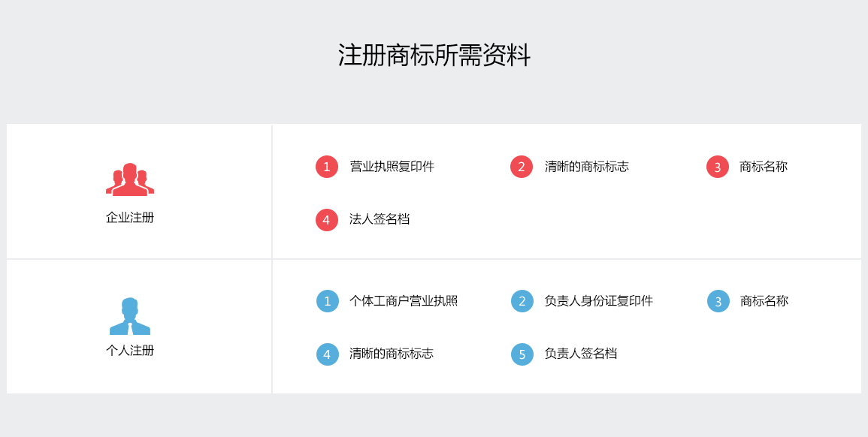Click the red enterprise group icon
The width and height of the screenshot is (868, 437).
pyautogui.click(x=130, y=179)
